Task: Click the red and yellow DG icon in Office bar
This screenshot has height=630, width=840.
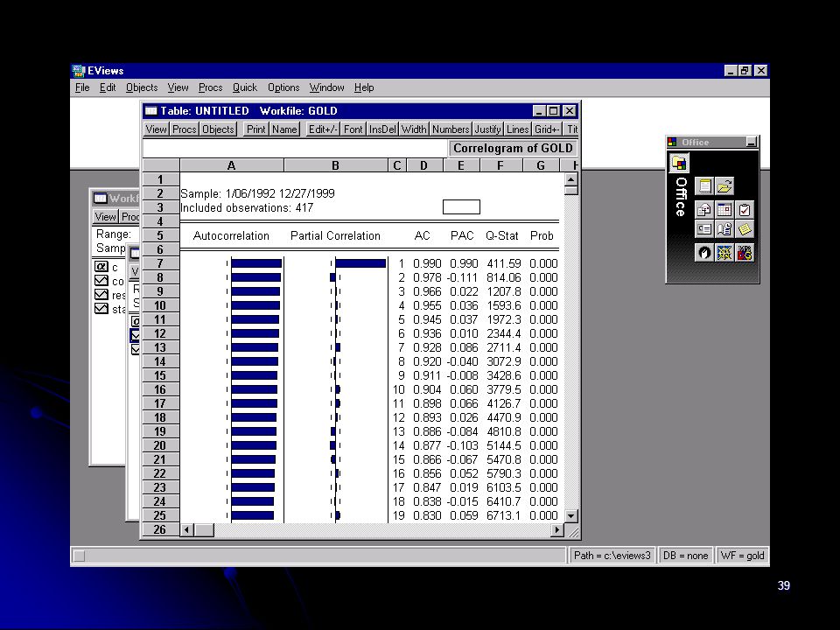Action: point(744,252)
